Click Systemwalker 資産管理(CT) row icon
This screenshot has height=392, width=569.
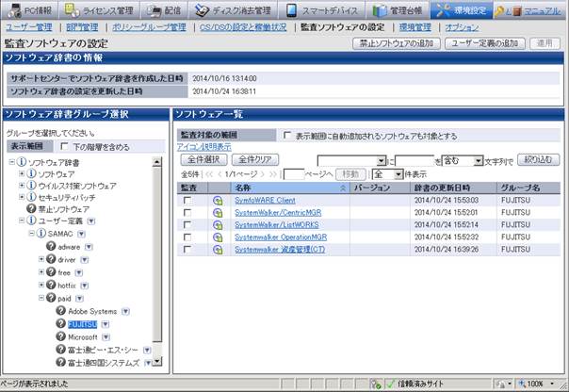[218, 250]
